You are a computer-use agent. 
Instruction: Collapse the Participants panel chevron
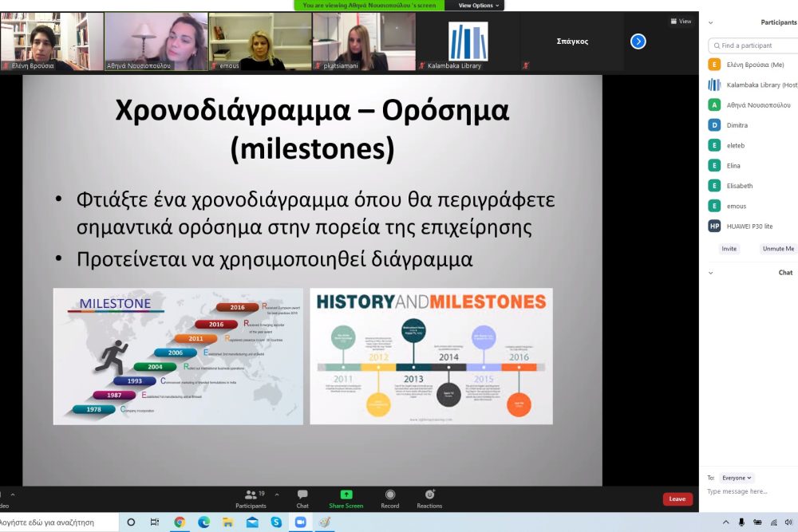tap(711, 22)
